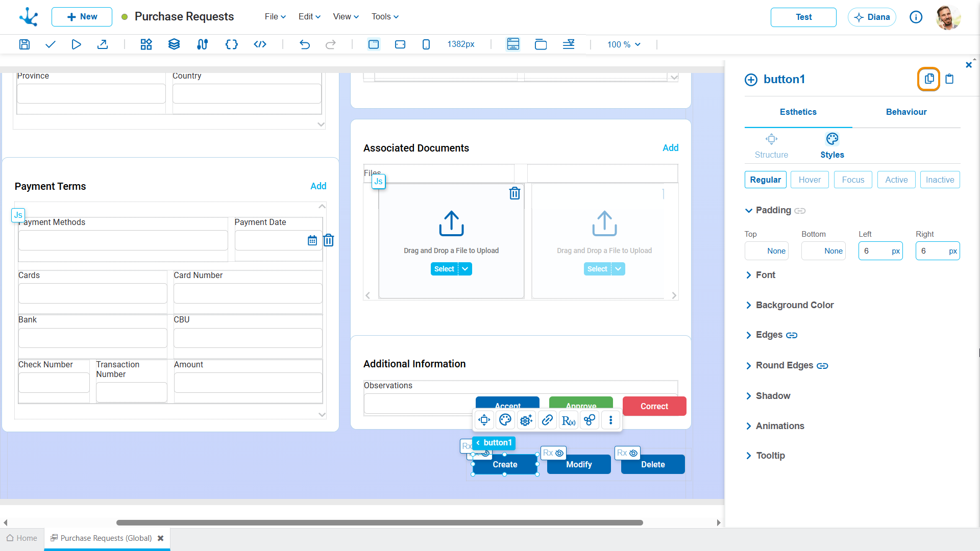Expand the Background Color section
The width and height of the screenshot is (980, 551).
coord(794,305)
